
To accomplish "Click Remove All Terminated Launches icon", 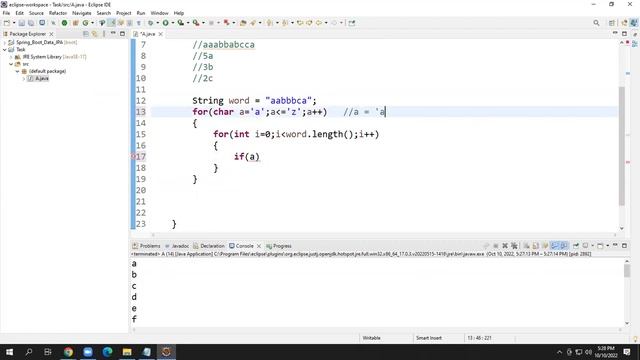I will 514,246.
